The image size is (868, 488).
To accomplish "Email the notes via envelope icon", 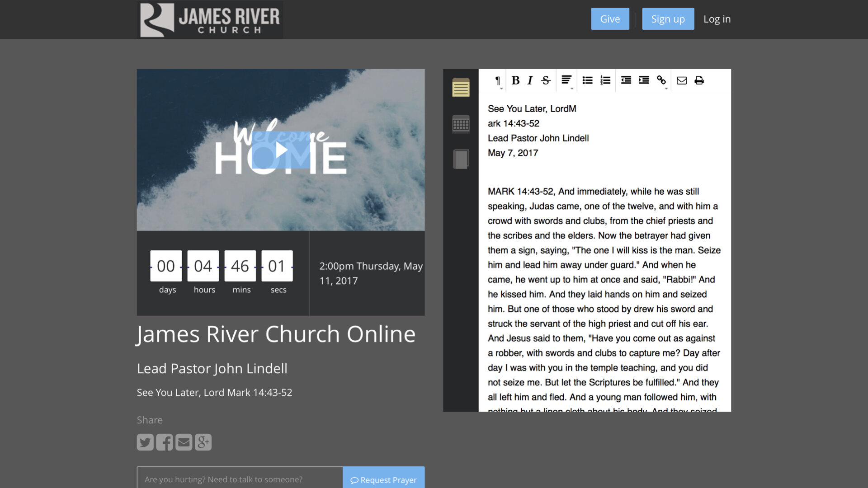I will (x=682, y=80).
